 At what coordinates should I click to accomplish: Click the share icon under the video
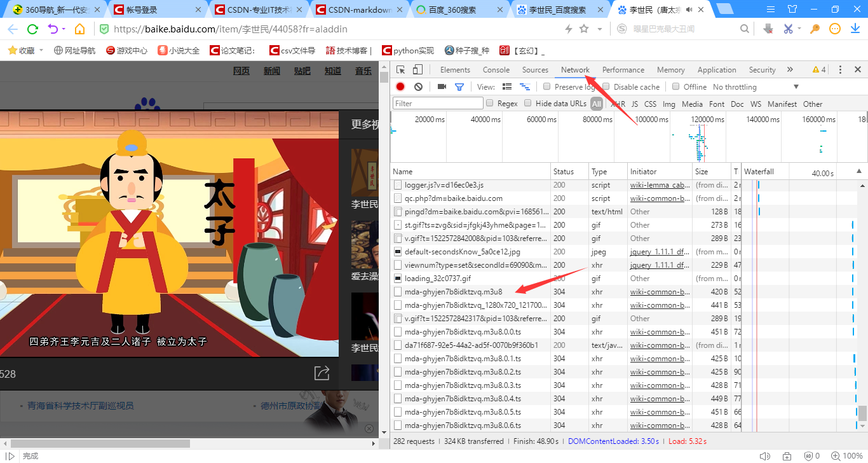pyautogui.click(x=322, y=373)
